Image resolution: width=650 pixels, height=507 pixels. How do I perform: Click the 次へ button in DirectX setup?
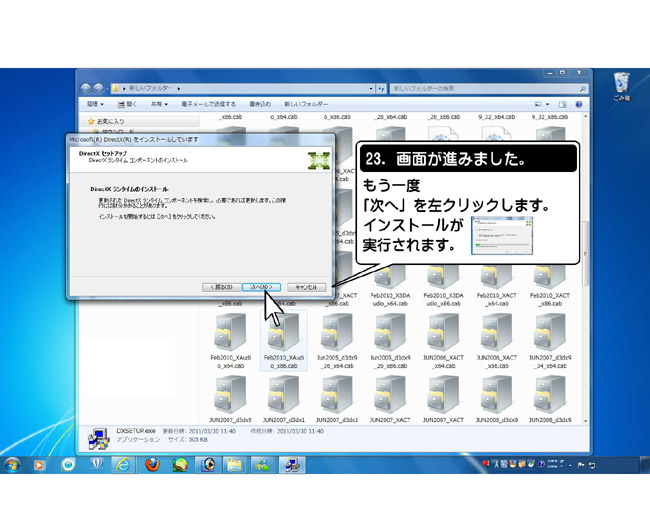coord(261,287)
